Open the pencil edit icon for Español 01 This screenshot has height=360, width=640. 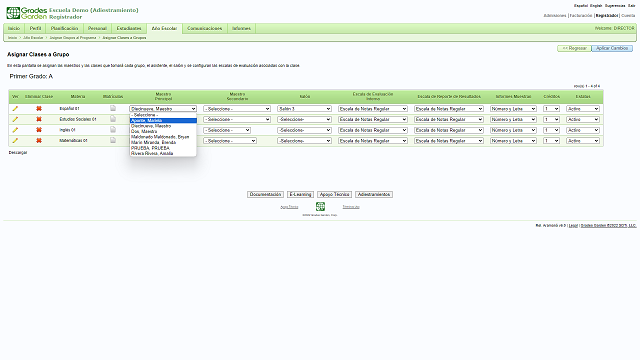click(15, 109)
